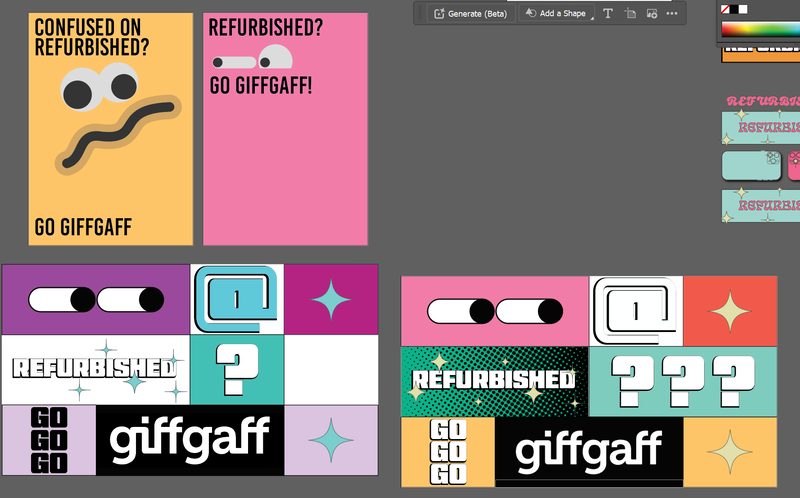Open the Add a Shape flyout triangle
The image size is (800, 498).
[x=592, y=19]
